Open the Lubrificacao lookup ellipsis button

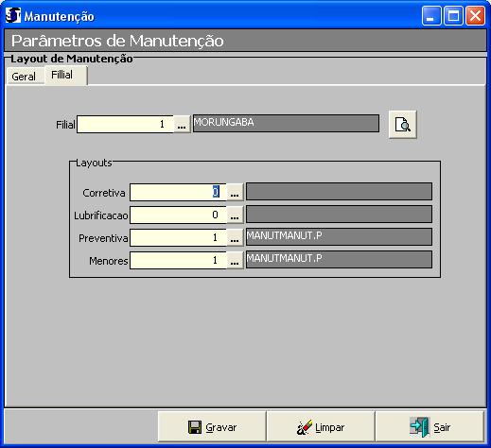tap(235, 215)
